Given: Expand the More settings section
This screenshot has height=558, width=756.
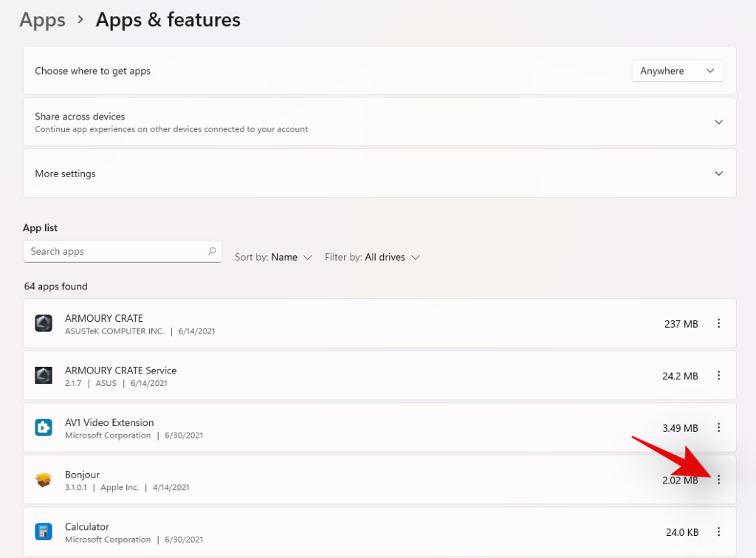Looking at the screenshot, I should (718, 173).
